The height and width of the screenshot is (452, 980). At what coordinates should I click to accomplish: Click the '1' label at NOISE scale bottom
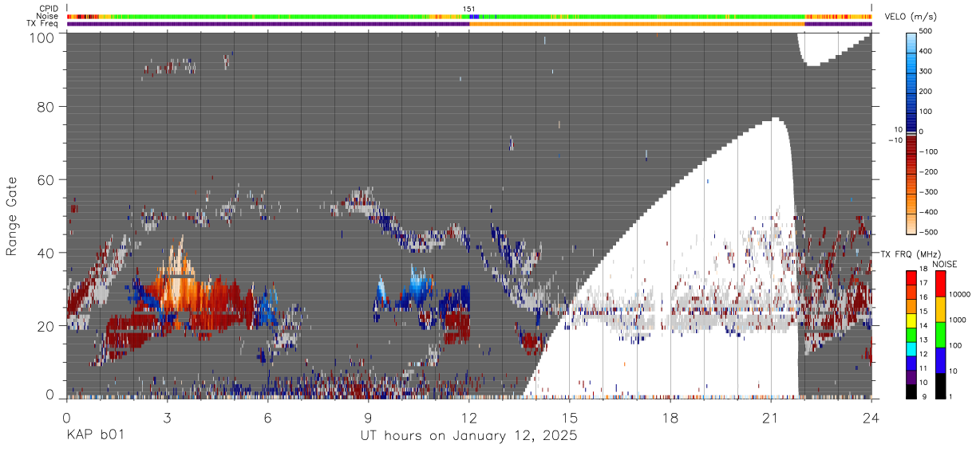[x=951, y=397]
